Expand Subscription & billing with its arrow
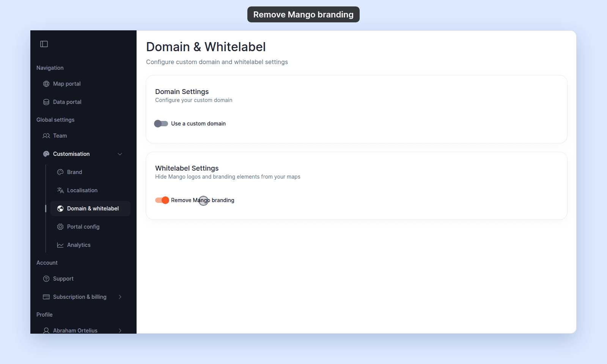 point(120,297)
